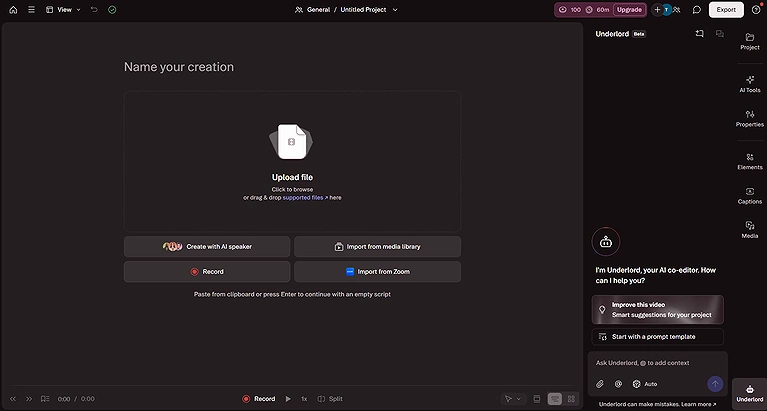The image size is (767, 411).
Task: Click the Name your creation title field
Action: tap(179, 67)
